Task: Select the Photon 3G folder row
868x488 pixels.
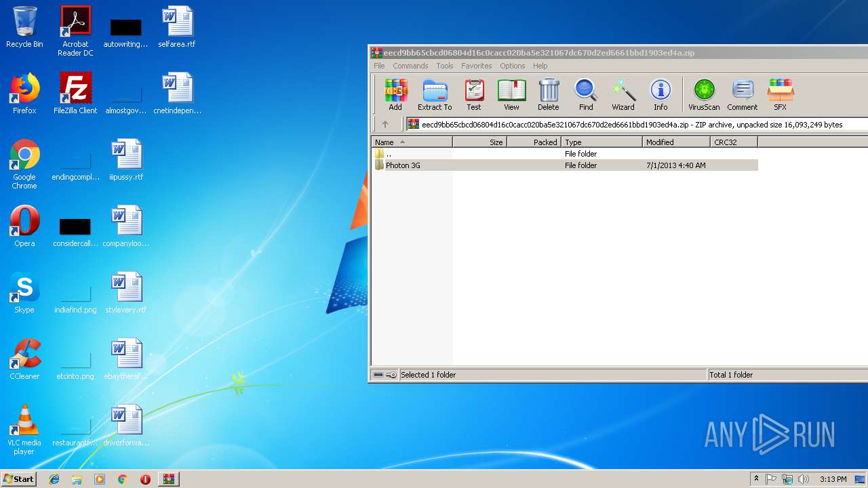Action: point(565,165)
